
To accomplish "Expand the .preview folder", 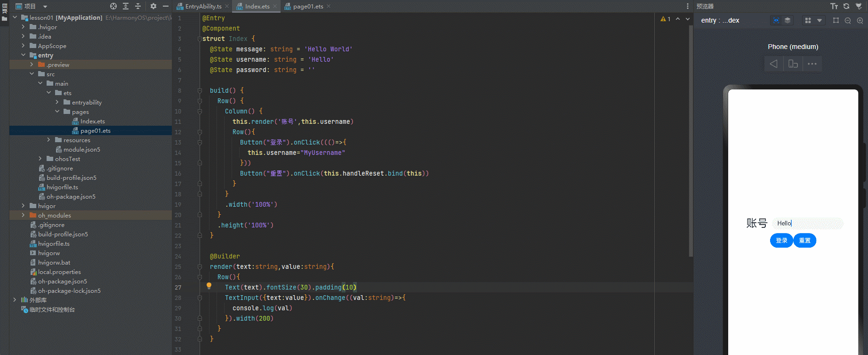I will (x=32, y=65).
